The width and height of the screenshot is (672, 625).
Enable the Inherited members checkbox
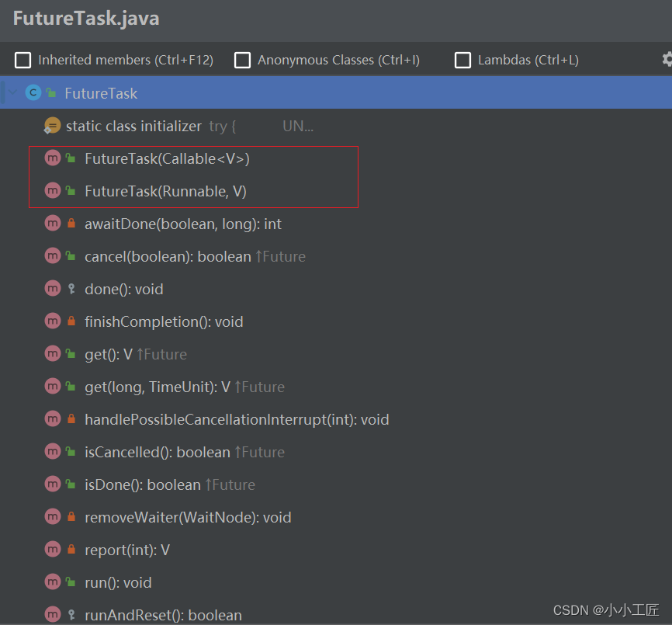[x=23, y=59]
